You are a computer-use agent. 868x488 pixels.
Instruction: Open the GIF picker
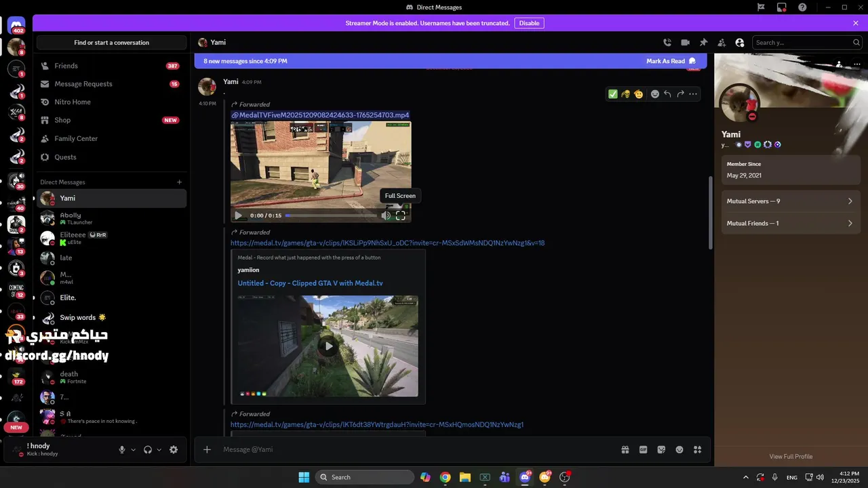click(643, 449)
